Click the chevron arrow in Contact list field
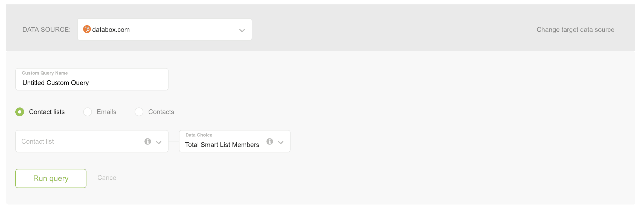This screenshot has width=644, height=210. click(x=159, y=142)
